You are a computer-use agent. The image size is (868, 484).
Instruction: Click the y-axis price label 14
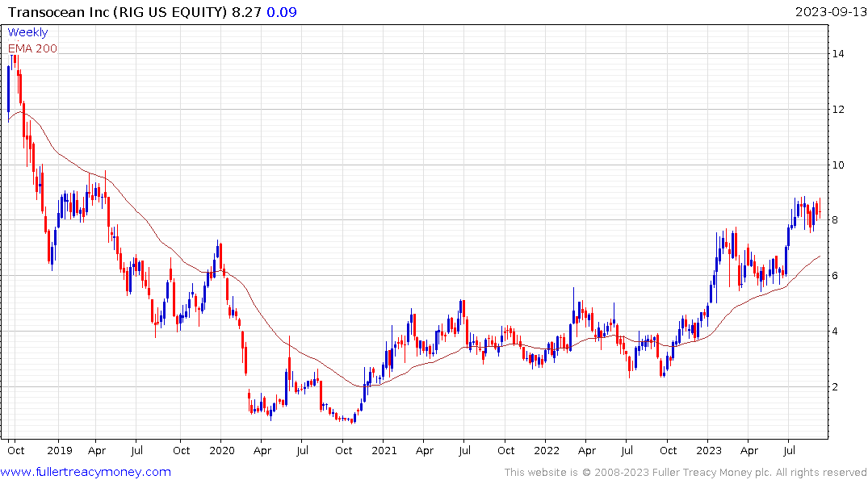[x=838, y=54]
